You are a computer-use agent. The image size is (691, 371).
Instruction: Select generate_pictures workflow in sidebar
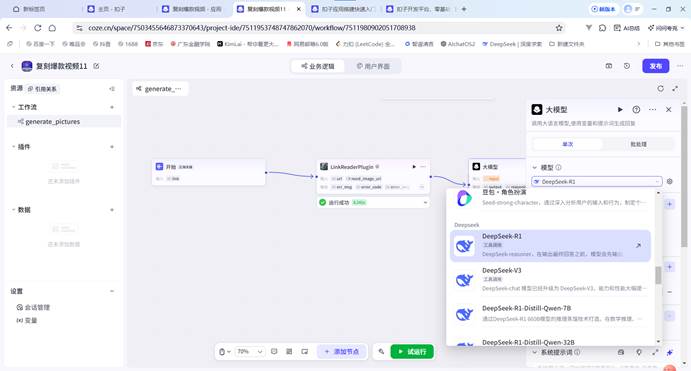tap(64, 122)
